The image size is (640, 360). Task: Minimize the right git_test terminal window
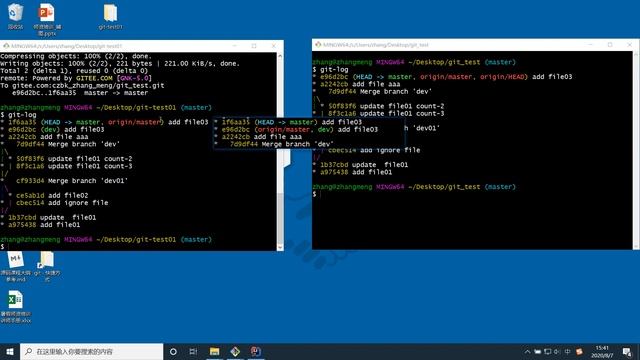(x=591, y=44)
